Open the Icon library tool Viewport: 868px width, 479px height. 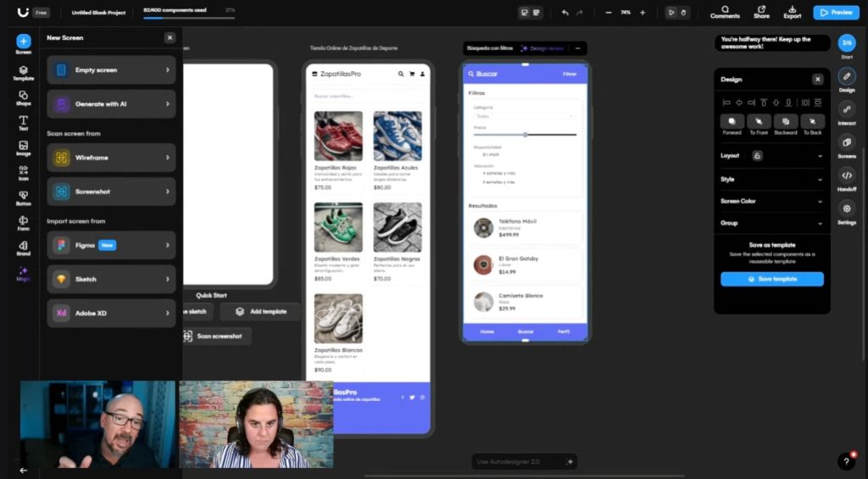[23, 173]
